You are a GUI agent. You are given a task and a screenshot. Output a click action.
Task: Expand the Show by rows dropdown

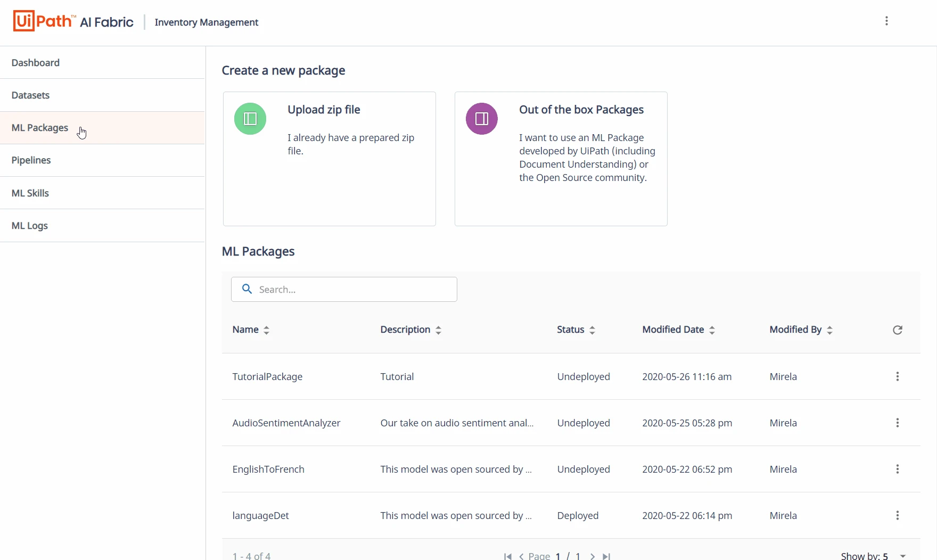(903, 556)
